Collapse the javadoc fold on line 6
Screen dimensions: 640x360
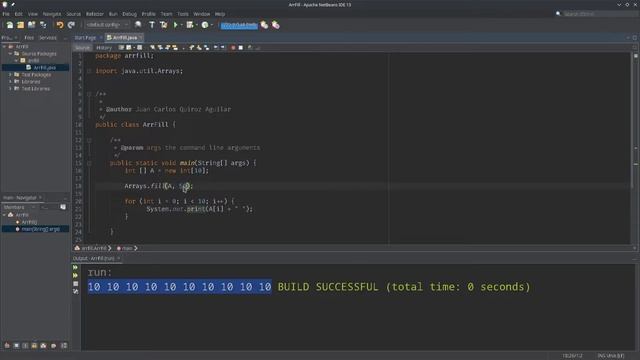(x=89, y=94)
